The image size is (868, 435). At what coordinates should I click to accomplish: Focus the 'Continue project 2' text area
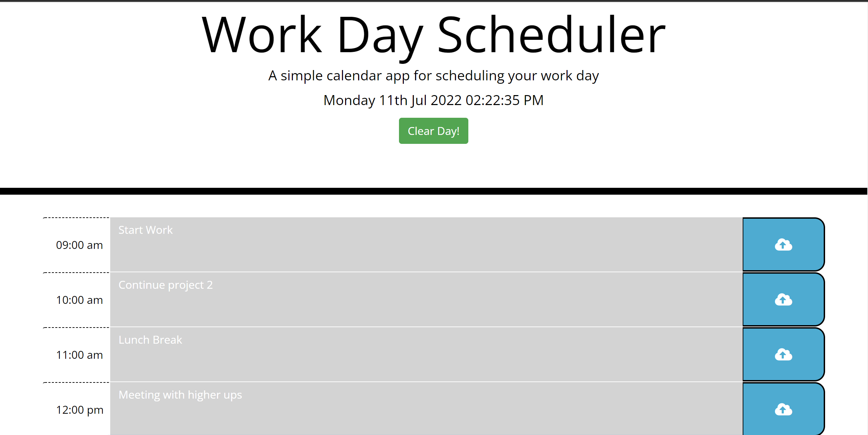426,299
